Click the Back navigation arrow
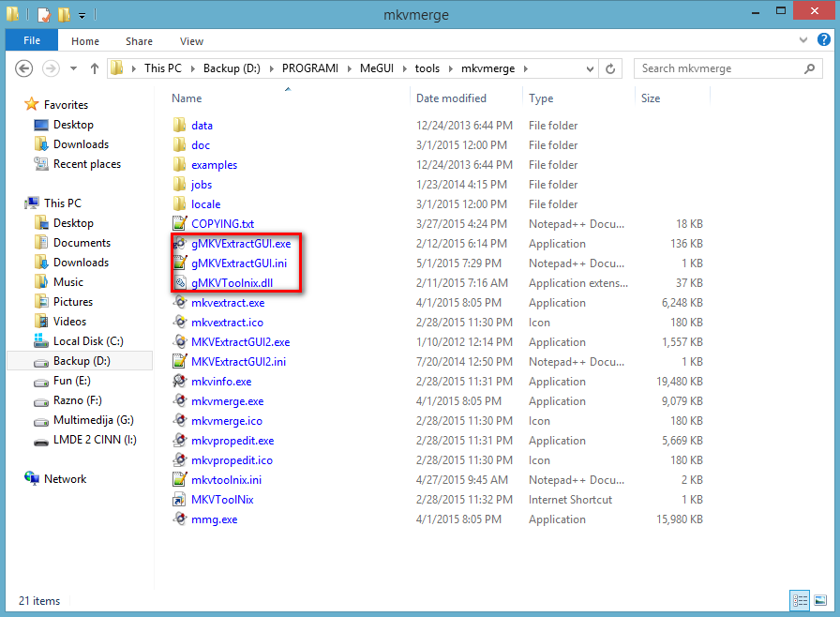The image size is (840, 617). [24, 68]
